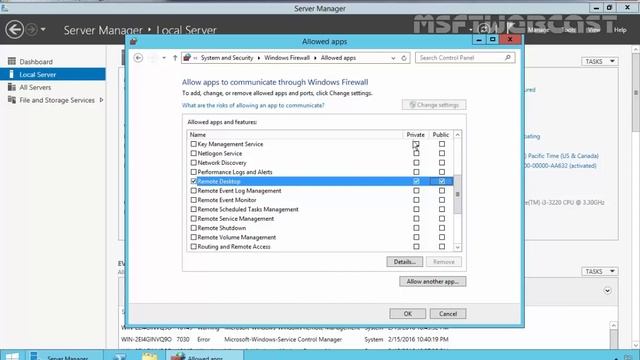Select Remote Event Monitor row text

pyautogui.click(x=227, y=200)
